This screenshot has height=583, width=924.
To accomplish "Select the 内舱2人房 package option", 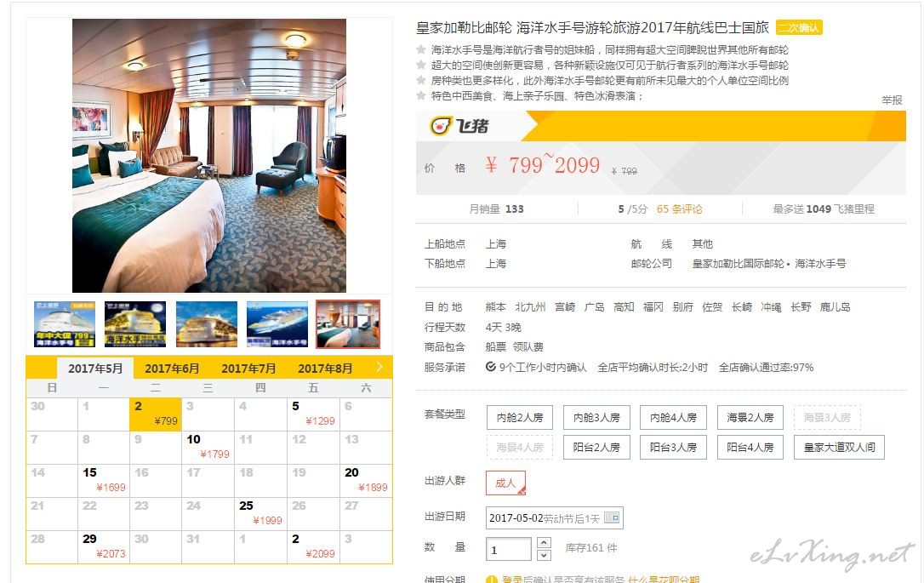I will 520,417.
